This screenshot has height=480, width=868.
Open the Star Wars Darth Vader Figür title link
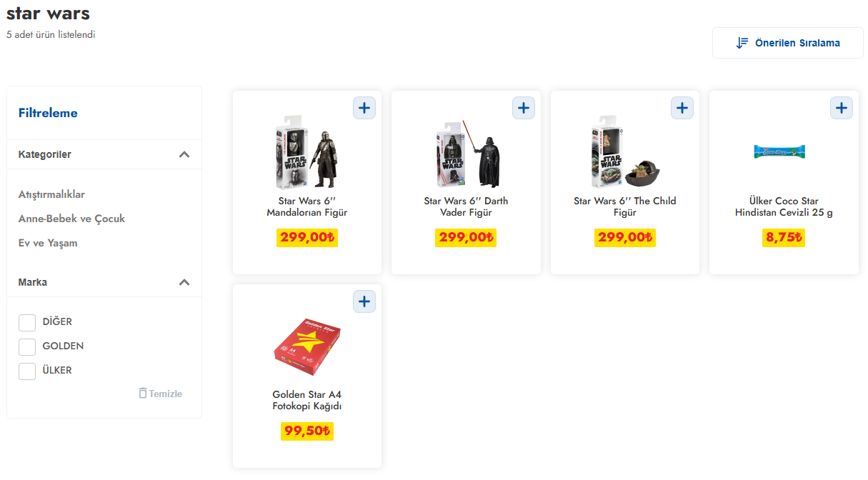466,206
